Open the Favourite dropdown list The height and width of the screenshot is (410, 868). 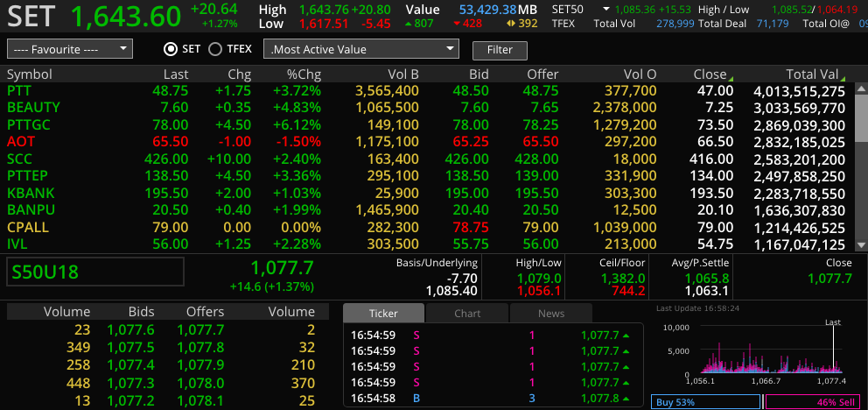70,49
